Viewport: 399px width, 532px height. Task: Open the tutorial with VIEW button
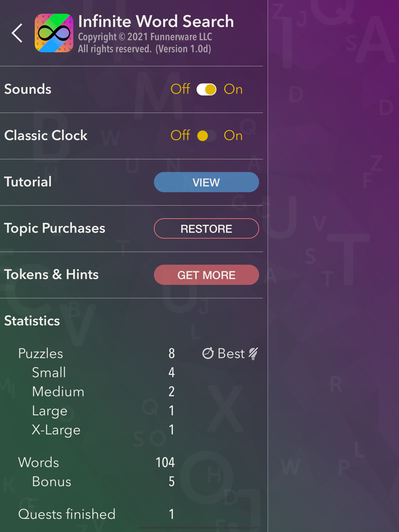click(206, 182)
